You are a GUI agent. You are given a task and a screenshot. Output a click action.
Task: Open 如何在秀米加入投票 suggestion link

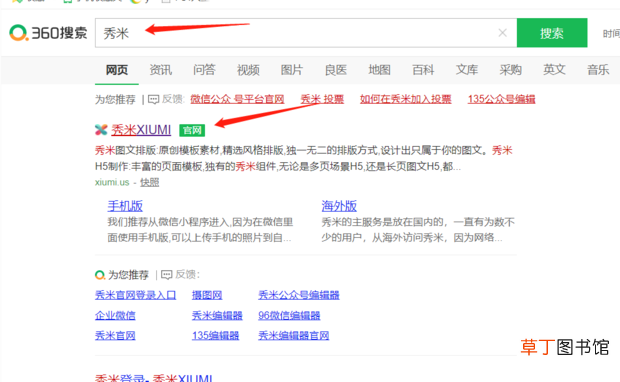[x=406, y=99]
